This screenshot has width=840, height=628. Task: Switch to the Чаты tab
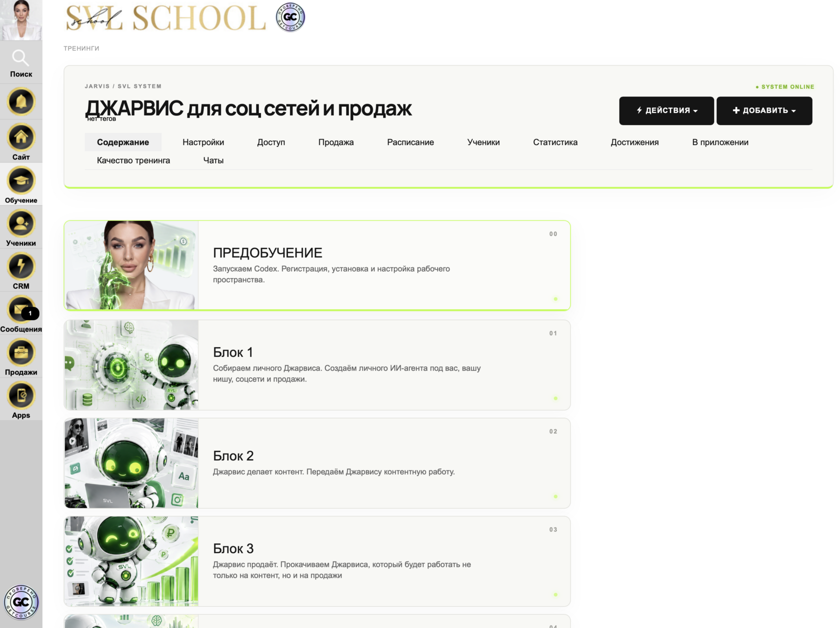coord(213,160)
